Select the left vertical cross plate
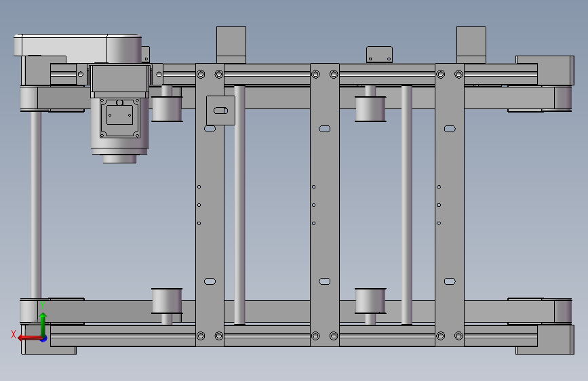Screen dimensions: 588x381 [x=210, y=205]
